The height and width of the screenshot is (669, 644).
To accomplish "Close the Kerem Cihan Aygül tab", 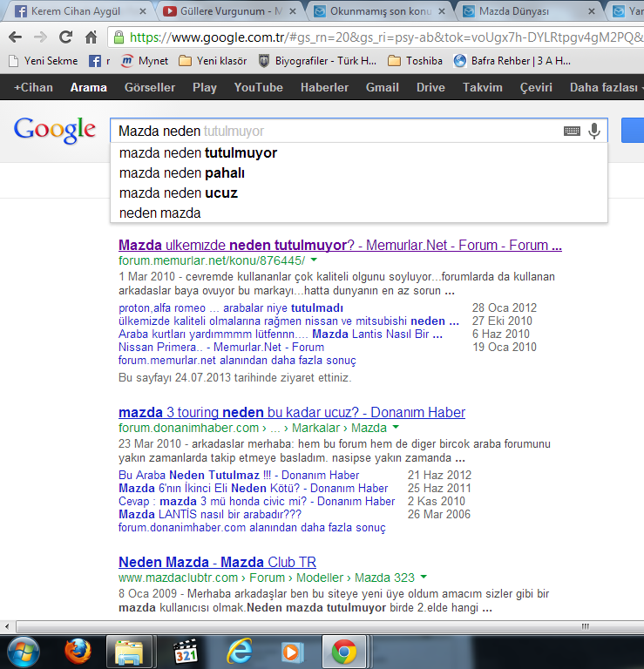I will (143, 11).
